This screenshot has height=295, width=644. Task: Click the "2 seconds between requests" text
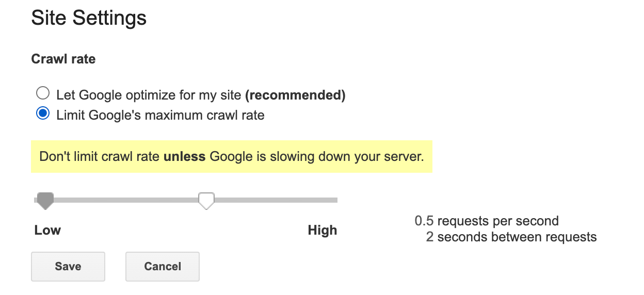pyautogui.click(x=511, y=237)
